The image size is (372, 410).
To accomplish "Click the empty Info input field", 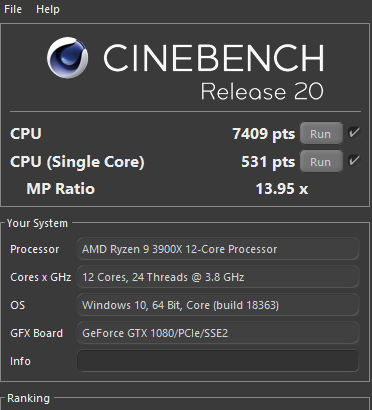I will click(218, 361).
